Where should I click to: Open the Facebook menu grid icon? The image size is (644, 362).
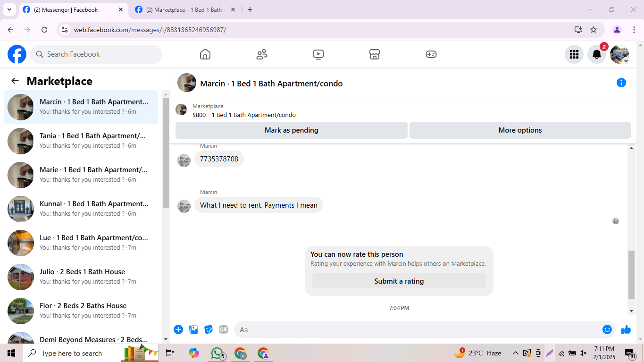(x=574, y=54)
